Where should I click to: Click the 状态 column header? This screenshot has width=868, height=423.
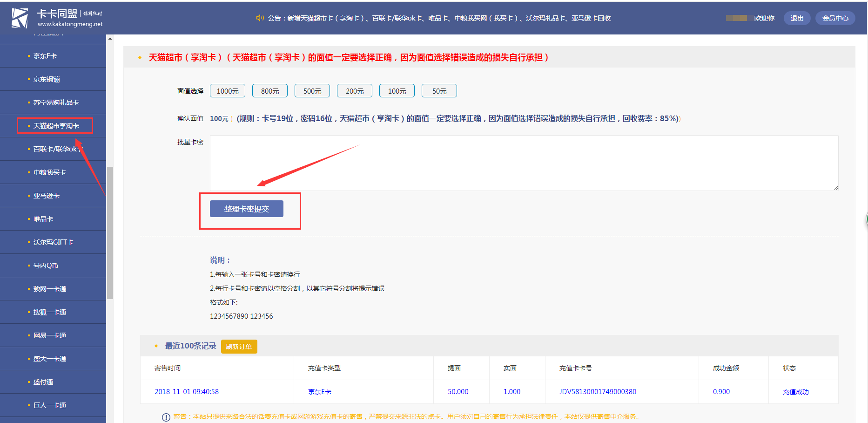[x=789, y=368]
